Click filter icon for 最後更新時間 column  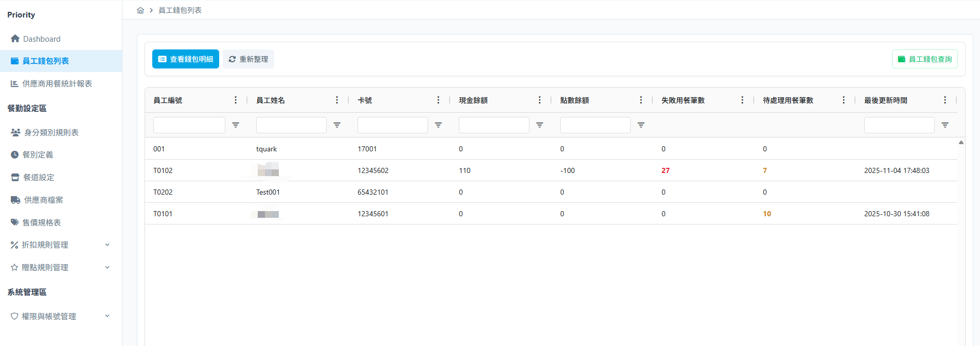(x=945, y=125)
